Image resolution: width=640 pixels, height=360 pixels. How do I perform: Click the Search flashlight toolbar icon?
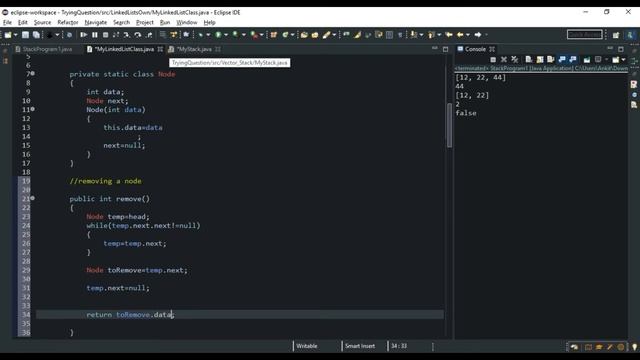tap(326, 35)
